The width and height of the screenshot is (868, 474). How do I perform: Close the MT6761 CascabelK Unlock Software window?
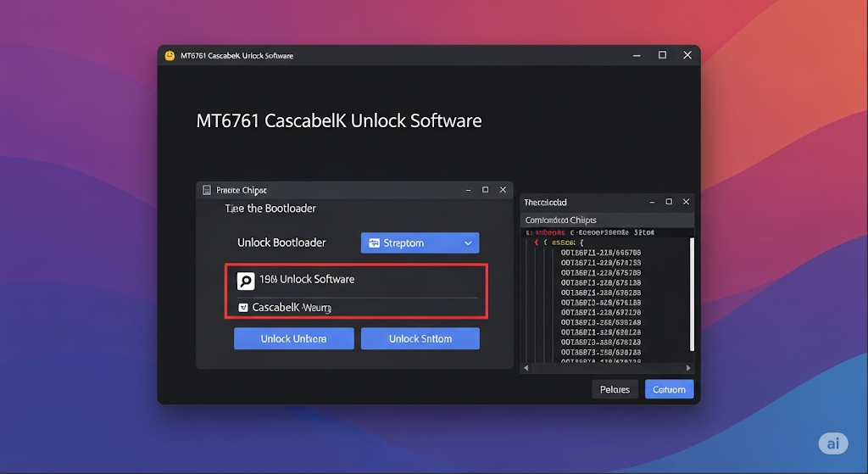[x=687, y=55]
